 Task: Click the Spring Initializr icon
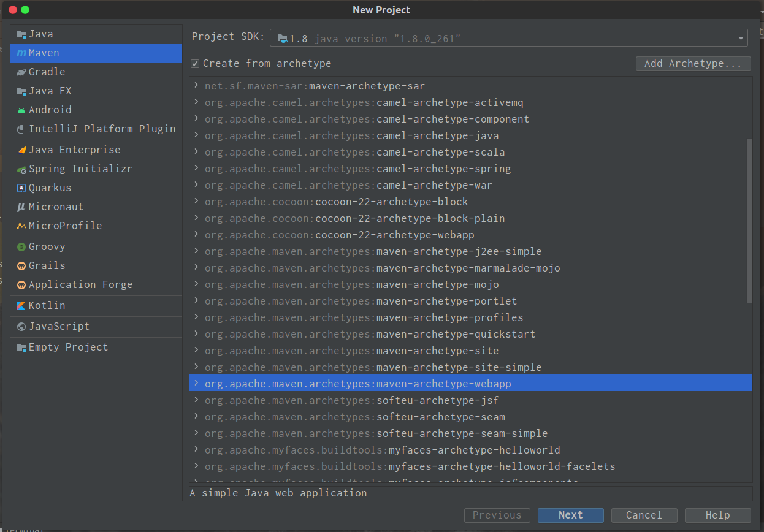(21, 169)
